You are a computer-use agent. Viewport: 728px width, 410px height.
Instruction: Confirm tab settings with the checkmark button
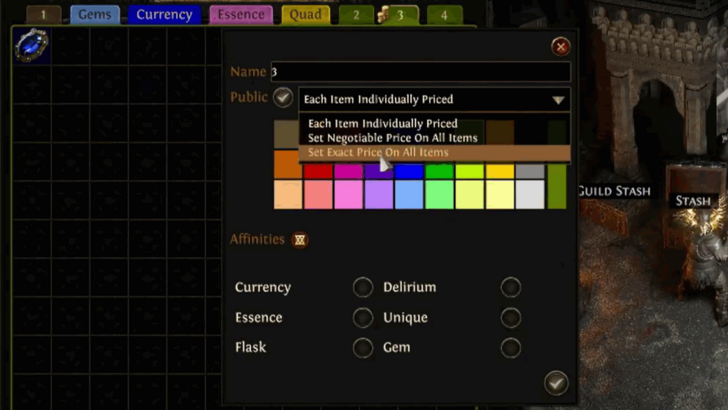point(556,383)
